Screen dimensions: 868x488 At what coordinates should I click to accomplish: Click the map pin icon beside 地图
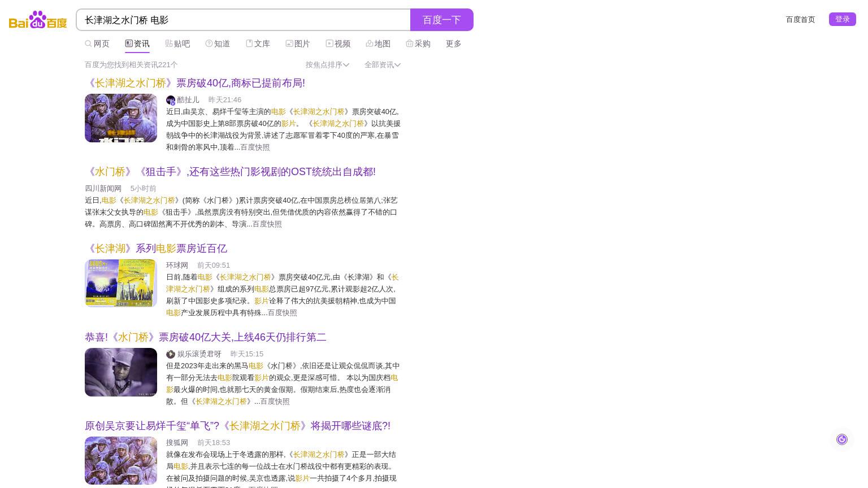[x=370, y=43]
